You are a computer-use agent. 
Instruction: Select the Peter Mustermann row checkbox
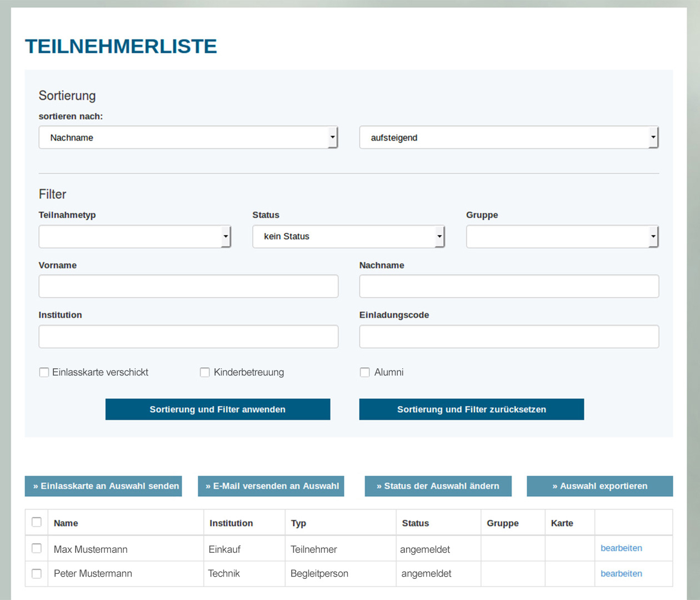(x=37, y=573)
